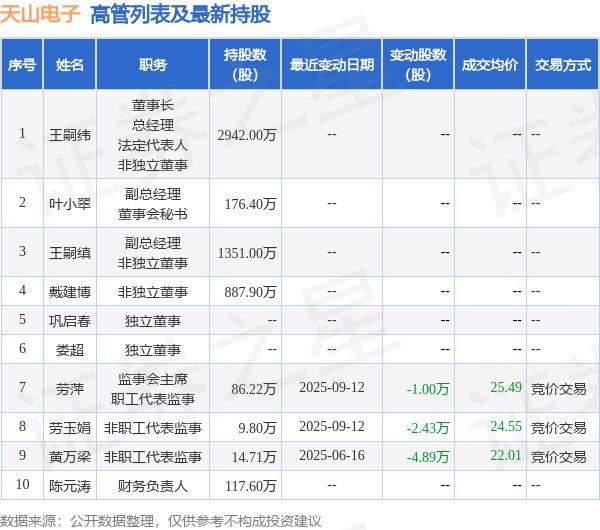This screenshot has width=600, height=530.
Task: Click the name 娄超
Action: coord(70,350)
